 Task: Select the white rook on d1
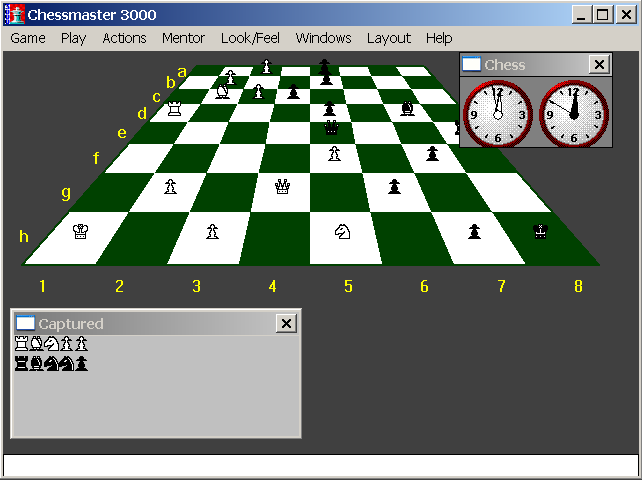pos(174,109)
